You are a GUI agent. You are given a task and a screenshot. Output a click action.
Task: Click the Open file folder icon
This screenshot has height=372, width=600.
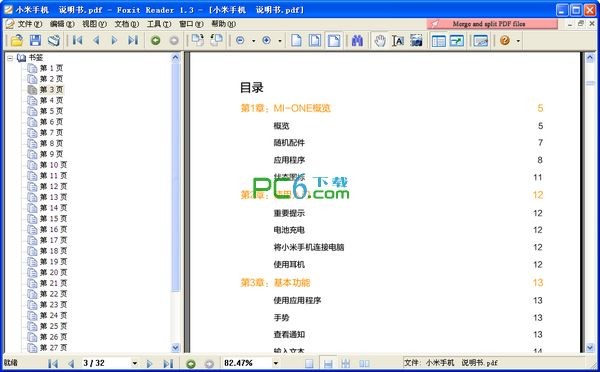(x=16, y=40)
